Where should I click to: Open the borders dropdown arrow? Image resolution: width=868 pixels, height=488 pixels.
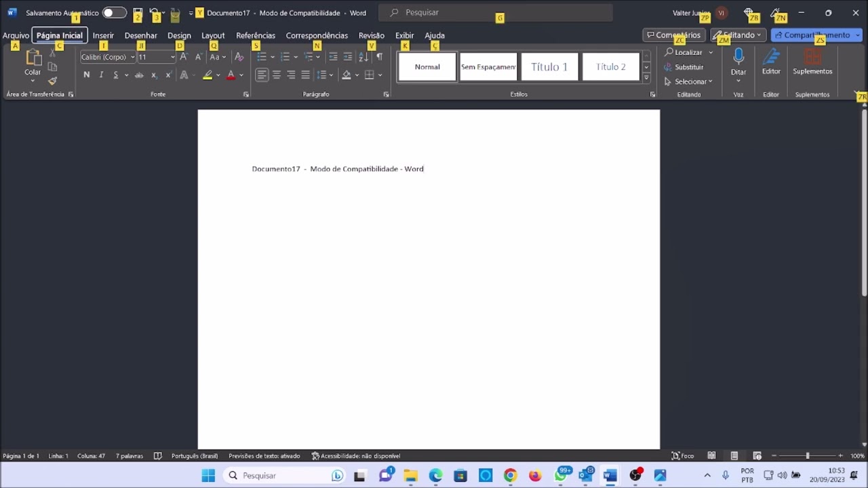pyautogui.click(x=380, y=75)
